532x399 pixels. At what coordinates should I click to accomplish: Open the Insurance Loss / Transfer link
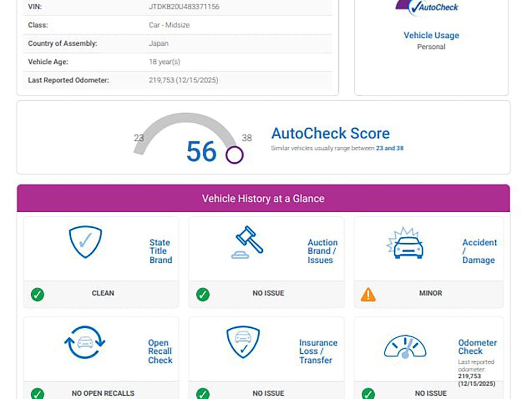(x=318, y=352)
